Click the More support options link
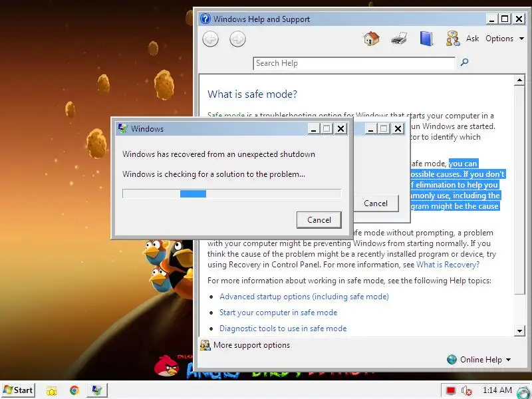532x399 pixels. 251,345
